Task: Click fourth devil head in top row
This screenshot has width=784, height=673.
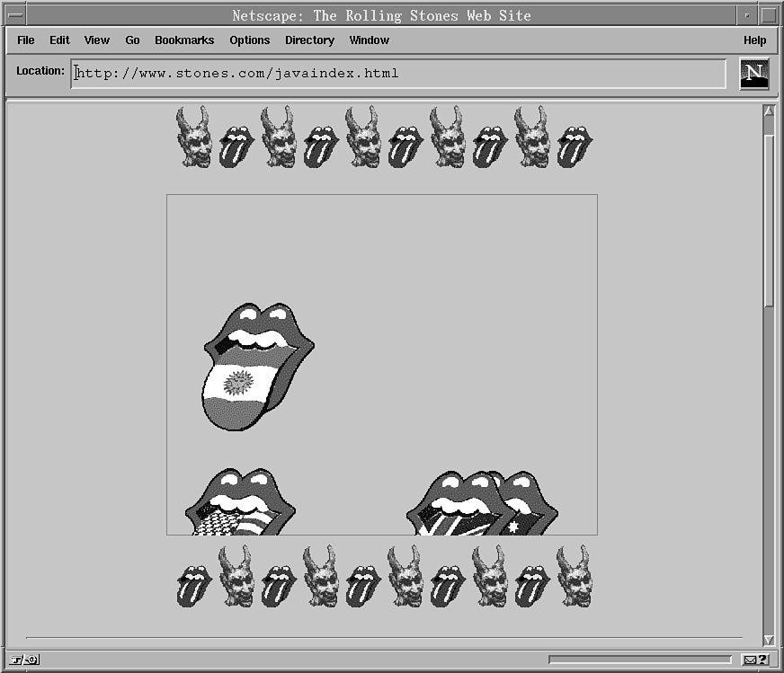Action: (x=447, y=137)
